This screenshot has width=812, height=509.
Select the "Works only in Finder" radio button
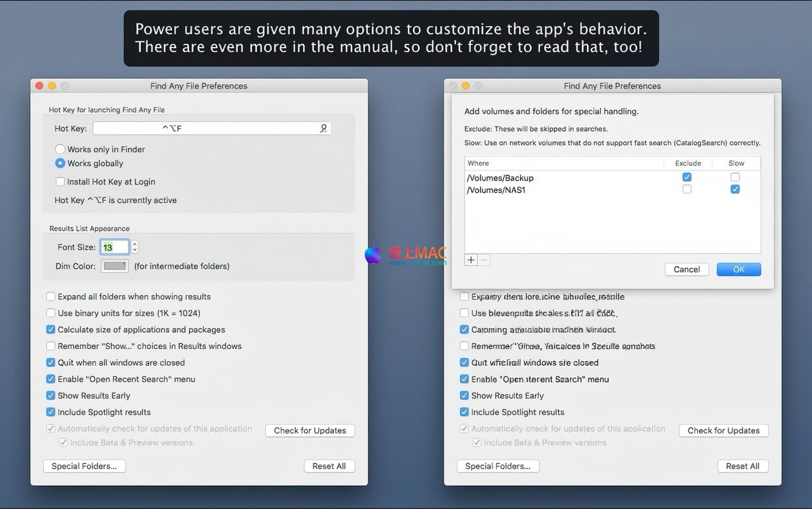pyautogui.click(x=60, y=149)
